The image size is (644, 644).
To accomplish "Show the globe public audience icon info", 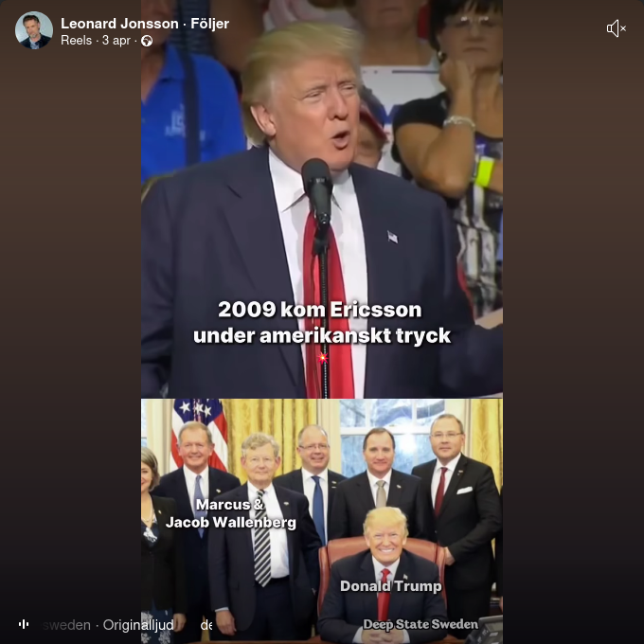I will click(147, 41).
